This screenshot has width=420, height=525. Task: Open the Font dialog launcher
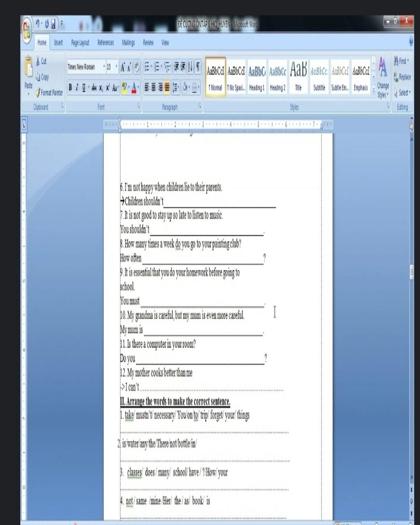(139, 106)
